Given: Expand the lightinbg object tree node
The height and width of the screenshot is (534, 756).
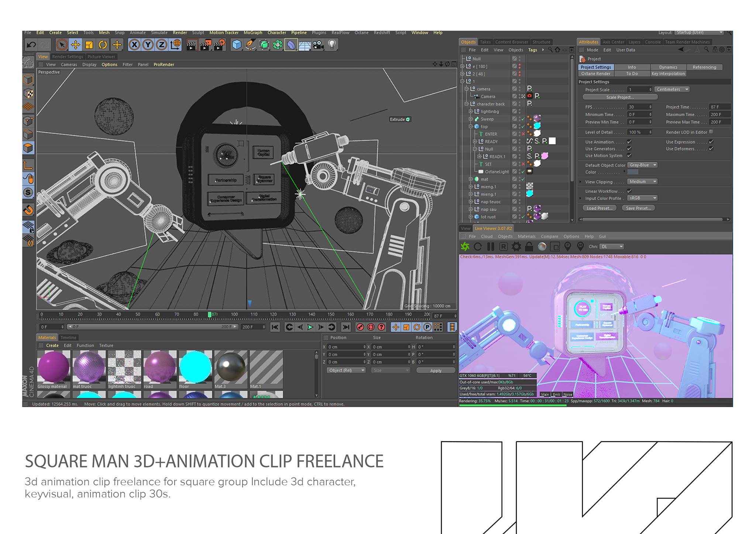Looking at the screenshot, I should (x=471, y=111).
